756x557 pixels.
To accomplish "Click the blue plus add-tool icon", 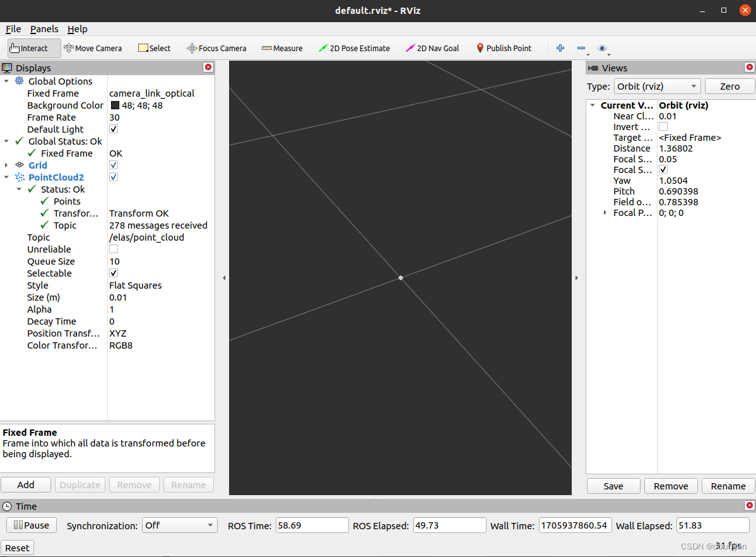I will click(x=560, y=48).
